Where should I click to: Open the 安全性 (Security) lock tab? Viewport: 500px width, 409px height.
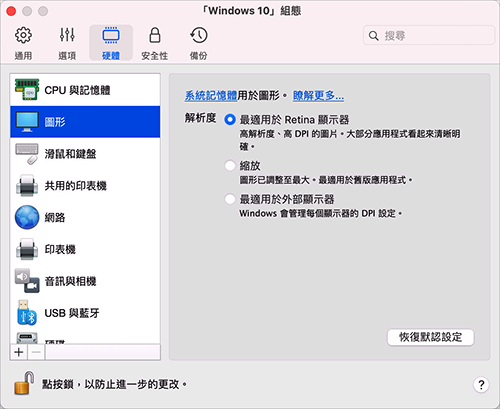pyautogui.click(x=154, y=43)
